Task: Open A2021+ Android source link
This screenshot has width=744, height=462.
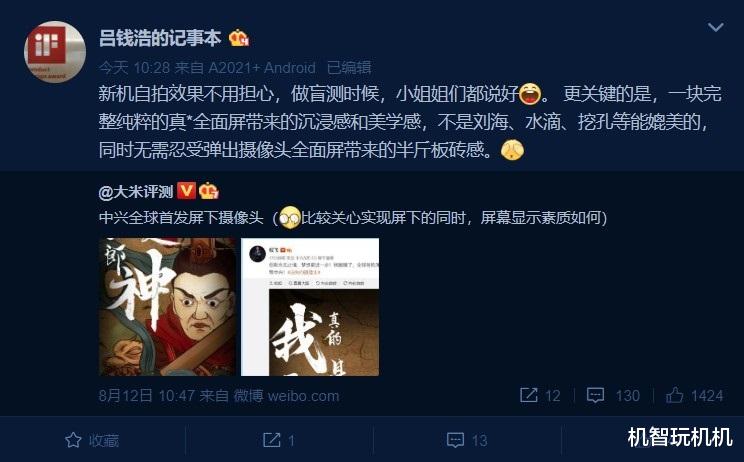Action: [x=262, y=68]
